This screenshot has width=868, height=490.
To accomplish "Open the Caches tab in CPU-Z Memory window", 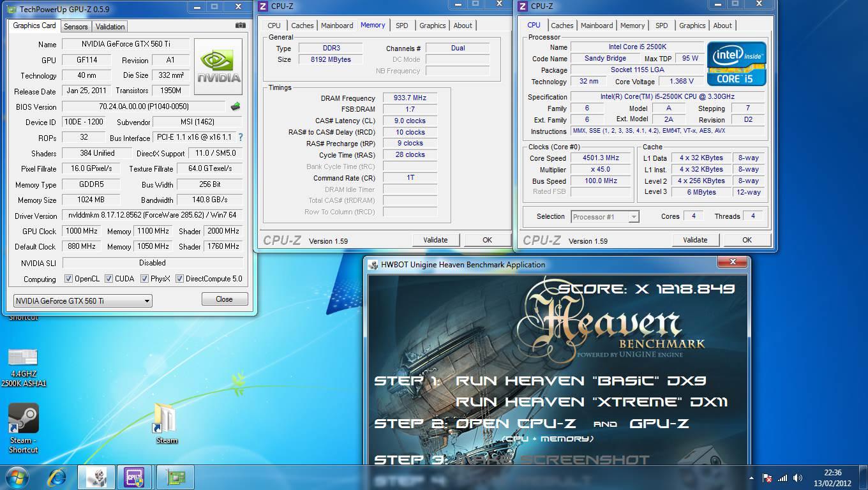I will click(303, 26).
